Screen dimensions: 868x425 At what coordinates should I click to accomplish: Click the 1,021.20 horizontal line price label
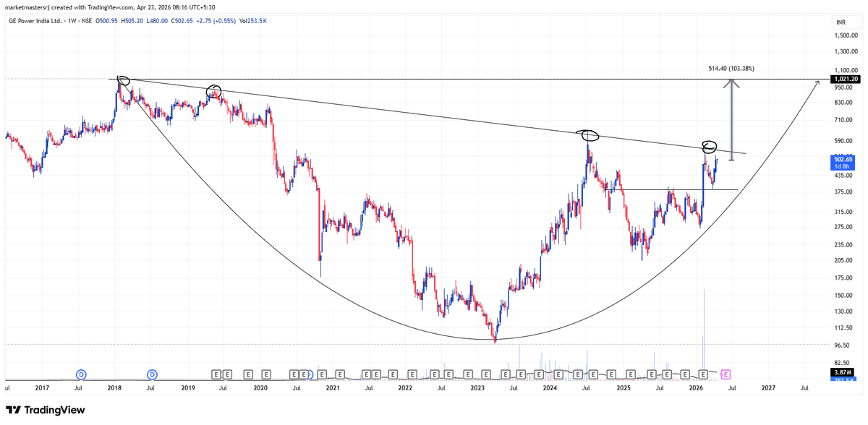(845, 79)
